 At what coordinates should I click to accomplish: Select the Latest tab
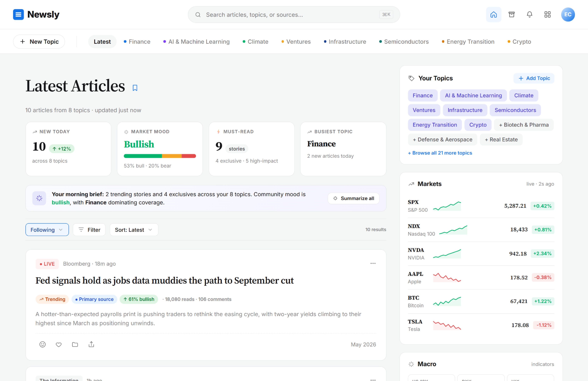102,42
